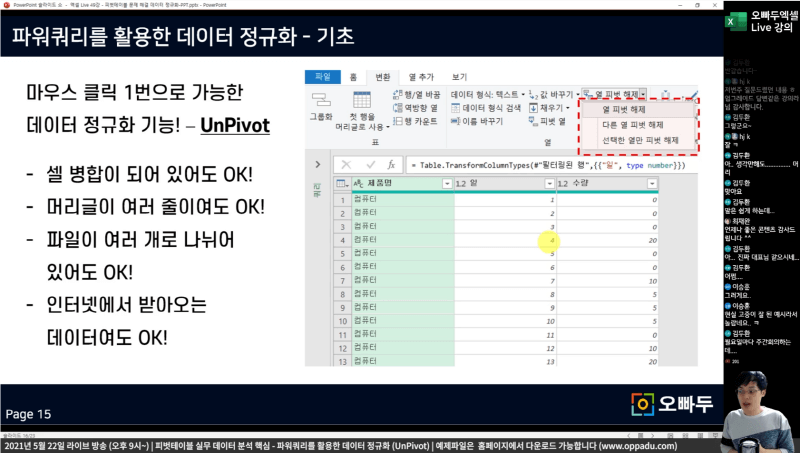Click the Table.TransformColumnTypes formula bar
Screen dimensions: 800x453
click(x=551, y=165)
